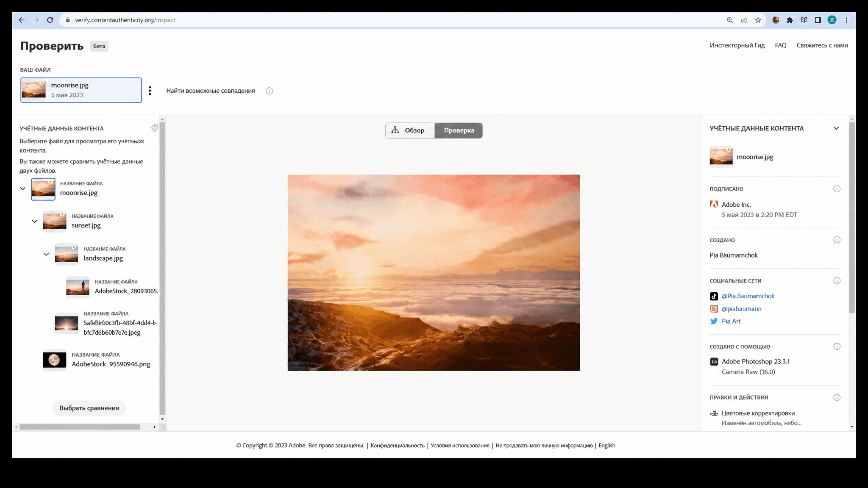Open Инспекторный Гид in the header

(x=737, y=45)
